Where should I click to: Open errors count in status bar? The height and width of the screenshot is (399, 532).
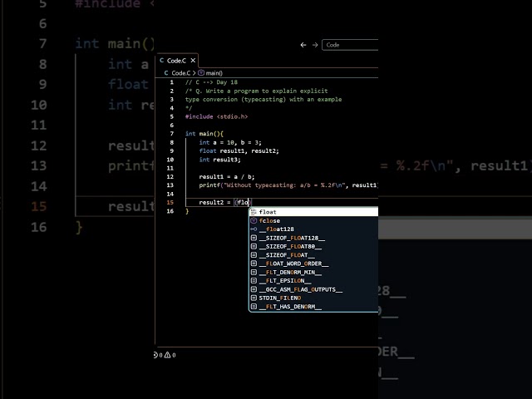(x=158, y=355)
